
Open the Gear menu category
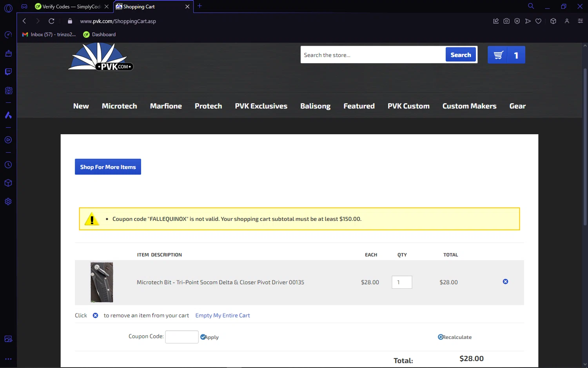point(517,106)
